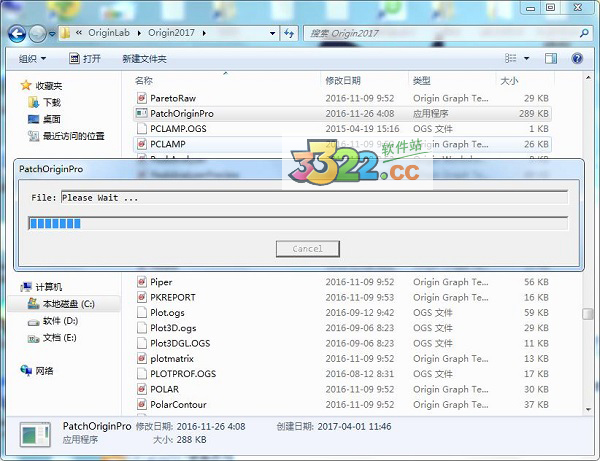Click the Plot3DGL.OGS file icon
Viewport: 600px width, 461px height.
coord(142,343)
